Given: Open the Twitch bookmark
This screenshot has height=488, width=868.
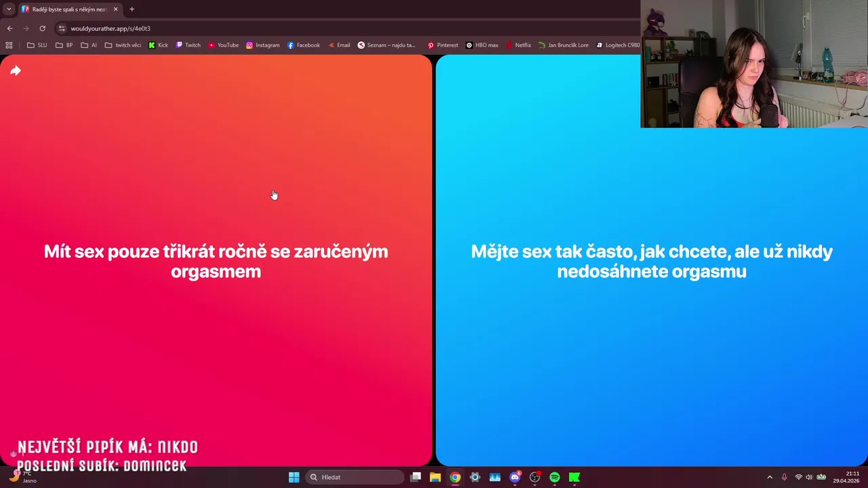Looking at the screenshot, I should [x=188, y=45].
